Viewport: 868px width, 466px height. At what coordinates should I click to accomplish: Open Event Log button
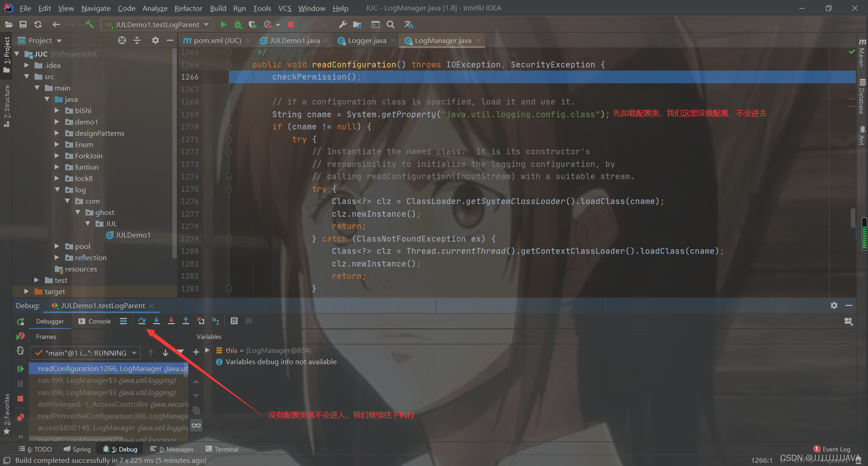pyautogui.click(x=832, y=449)
